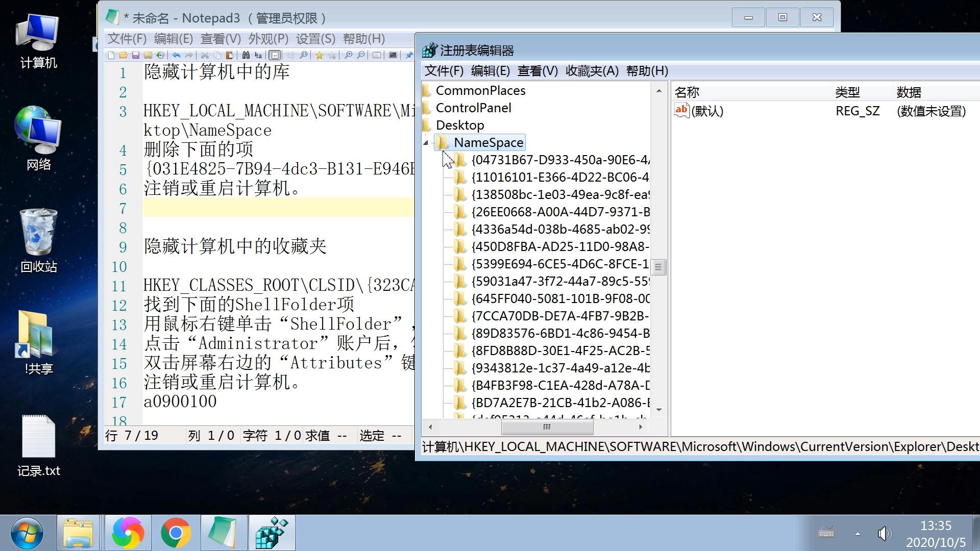The height and width of the screenshot is (551, 980).
Task: Click the Undo arrow in Notepad3 toolbar
Action: (x=176, y=55)
